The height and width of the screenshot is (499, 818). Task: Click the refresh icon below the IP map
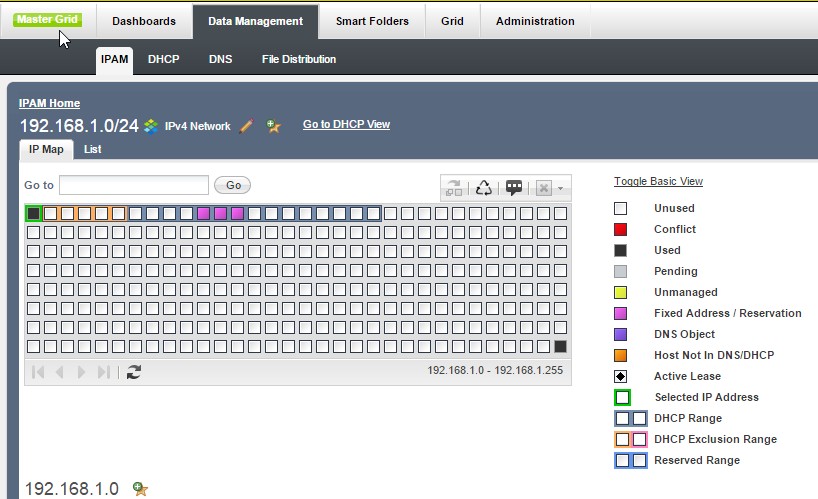click(x=133, y=371)
